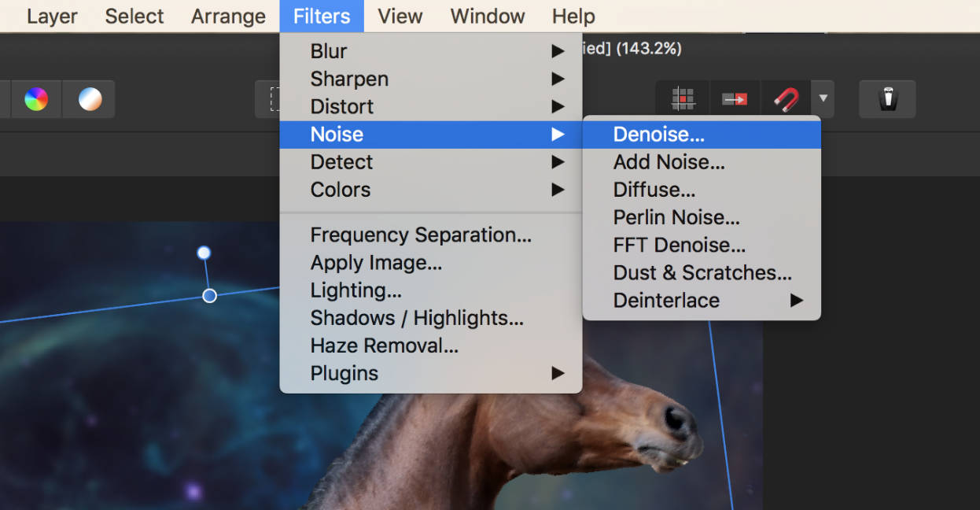Expand the Sharpen filter submenu

(x=431, y=79)
